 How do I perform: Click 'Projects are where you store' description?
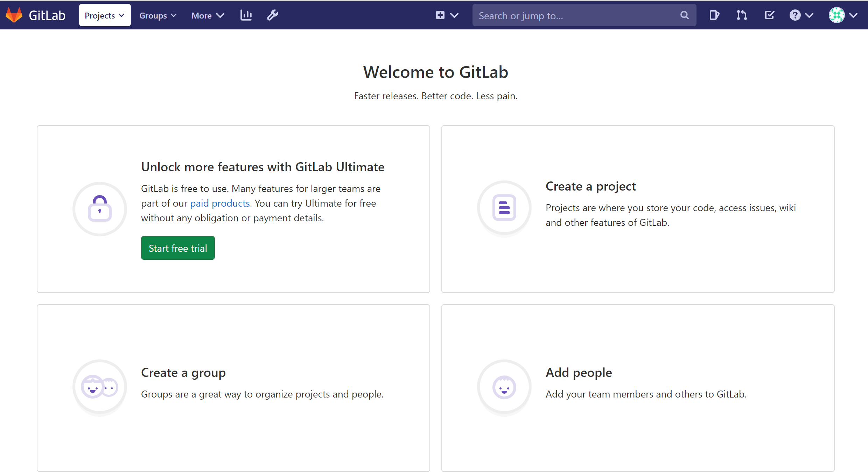671,215
